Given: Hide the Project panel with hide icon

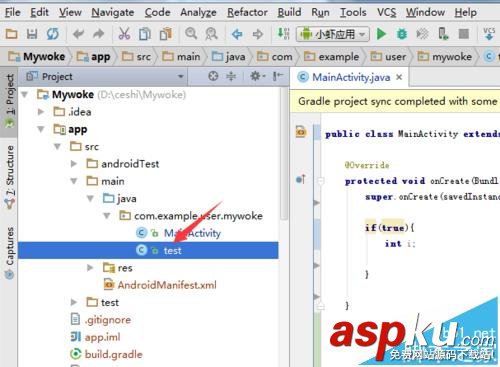Looking at the screenshot, I should (278, 76).
